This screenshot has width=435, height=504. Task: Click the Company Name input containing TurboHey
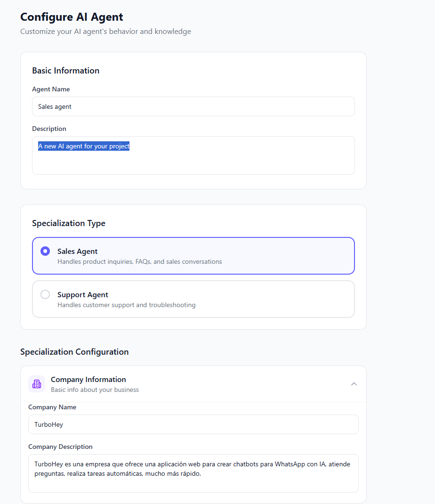pos(193,424)
